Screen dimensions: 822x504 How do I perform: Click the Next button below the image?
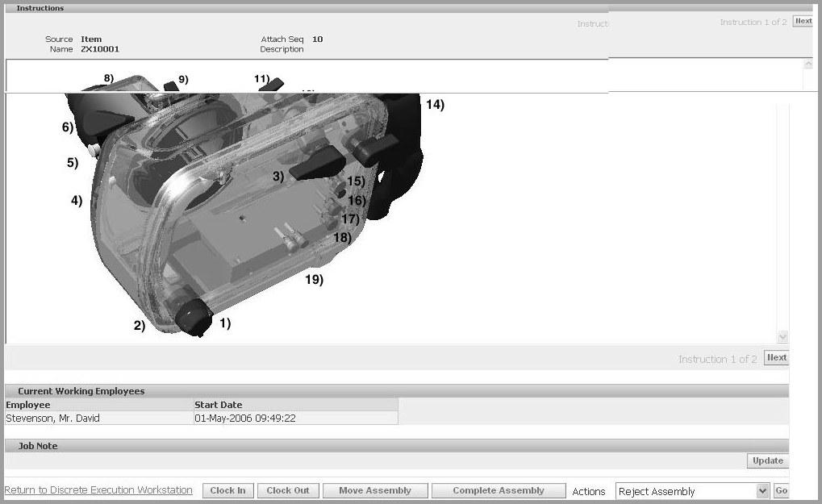pos(776,357)
